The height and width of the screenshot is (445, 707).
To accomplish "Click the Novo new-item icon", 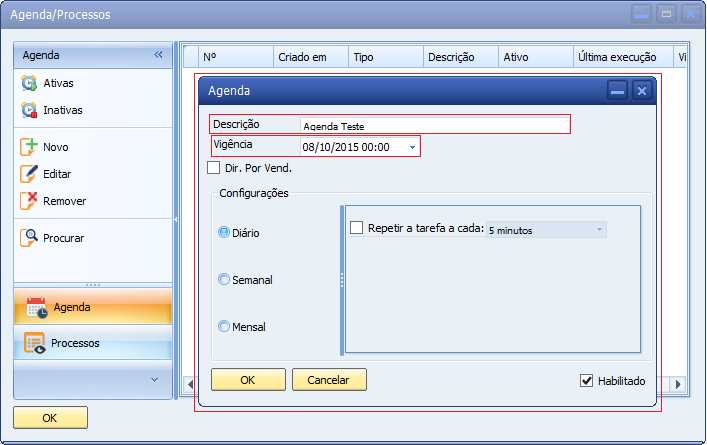I will pos(28,147).
